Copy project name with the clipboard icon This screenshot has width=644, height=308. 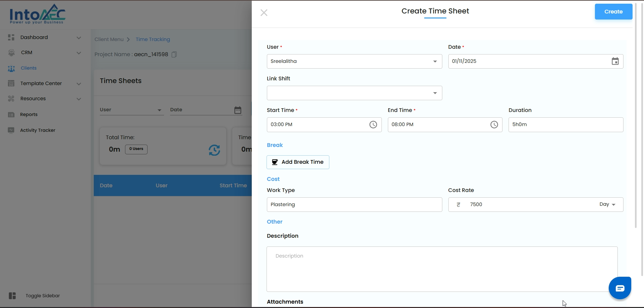click(x=174, y=54)
